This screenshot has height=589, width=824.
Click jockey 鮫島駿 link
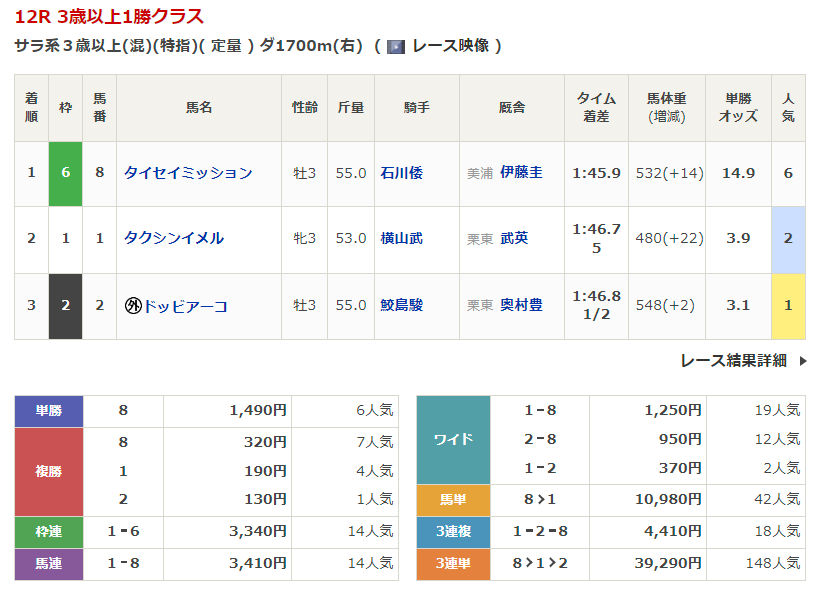(x=401, y=306)
